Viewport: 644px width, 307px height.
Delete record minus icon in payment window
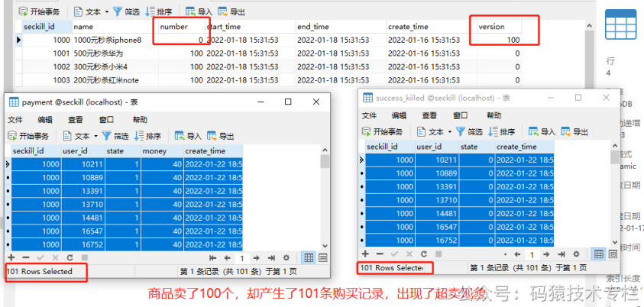coord(26,258)
